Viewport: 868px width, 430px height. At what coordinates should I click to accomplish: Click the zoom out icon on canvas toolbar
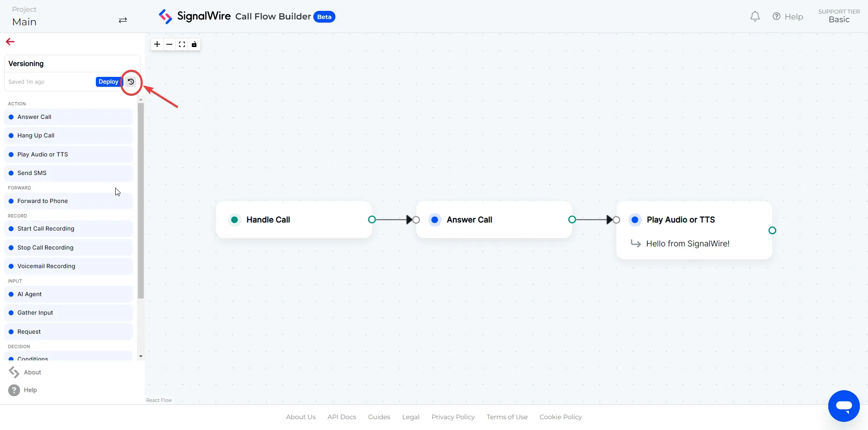coord(170,44)
